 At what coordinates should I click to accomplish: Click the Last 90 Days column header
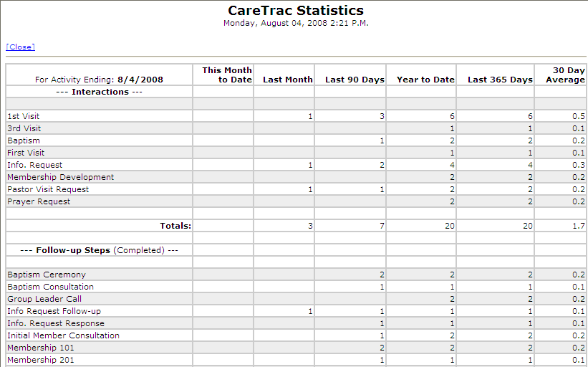click(x=355, y=80)
